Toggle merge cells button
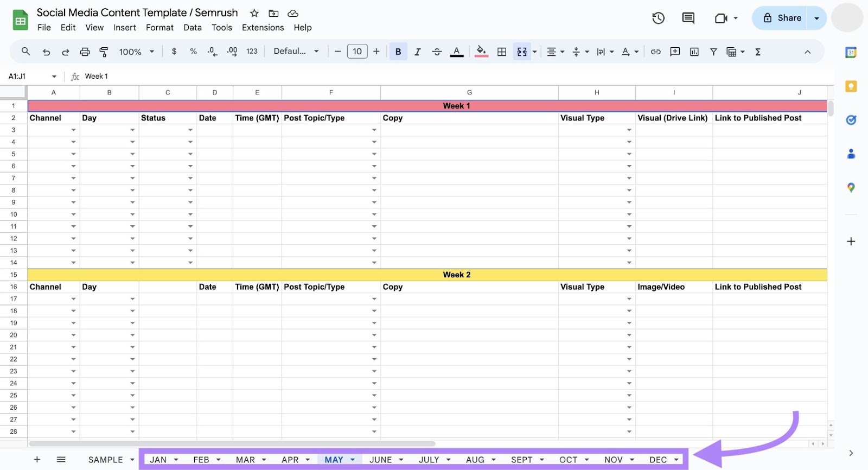 522,52
